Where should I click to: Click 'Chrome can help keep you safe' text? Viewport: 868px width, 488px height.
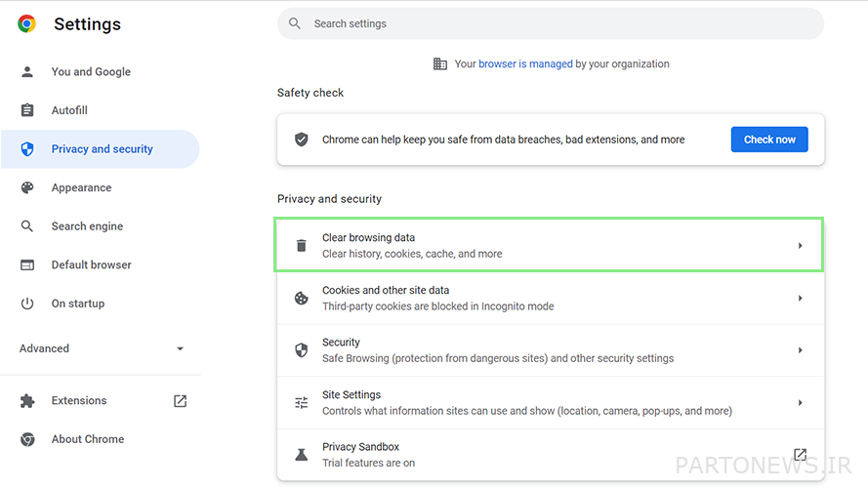[503, 140]
